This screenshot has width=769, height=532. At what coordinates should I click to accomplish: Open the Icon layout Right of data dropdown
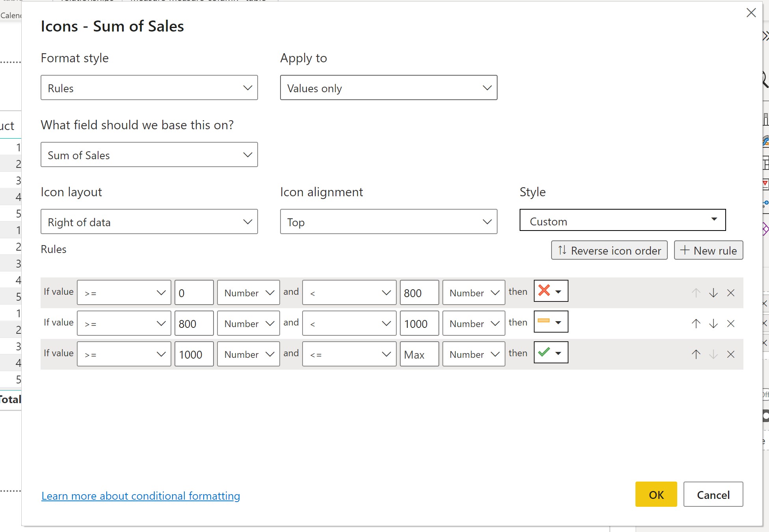click(x=149, y=221)
